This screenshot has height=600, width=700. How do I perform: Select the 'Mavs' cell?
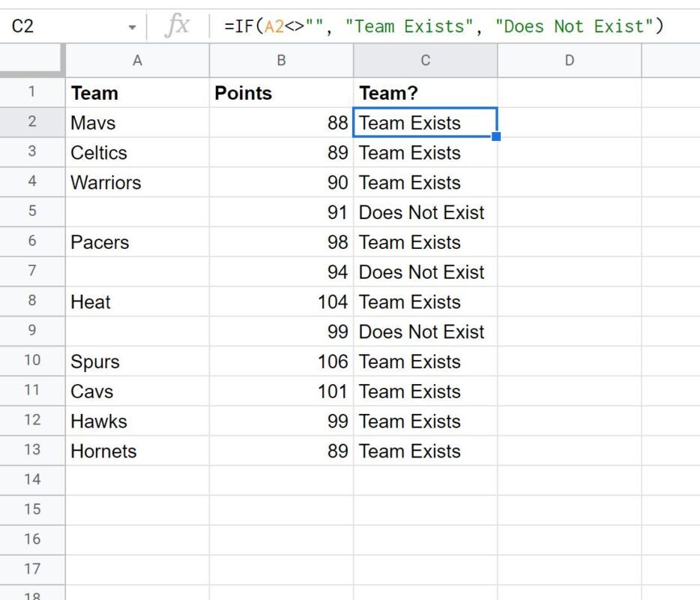(x=137, y=122)
